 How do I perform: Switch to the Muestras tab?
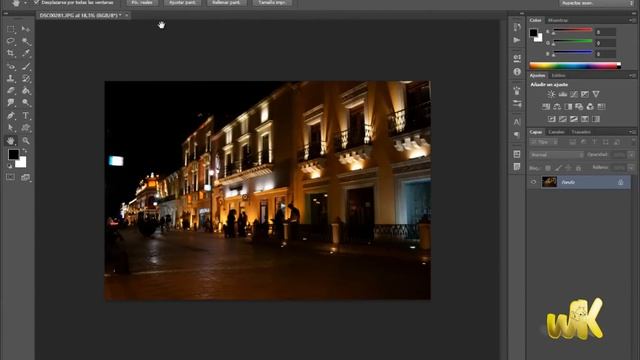pos(558,20)
